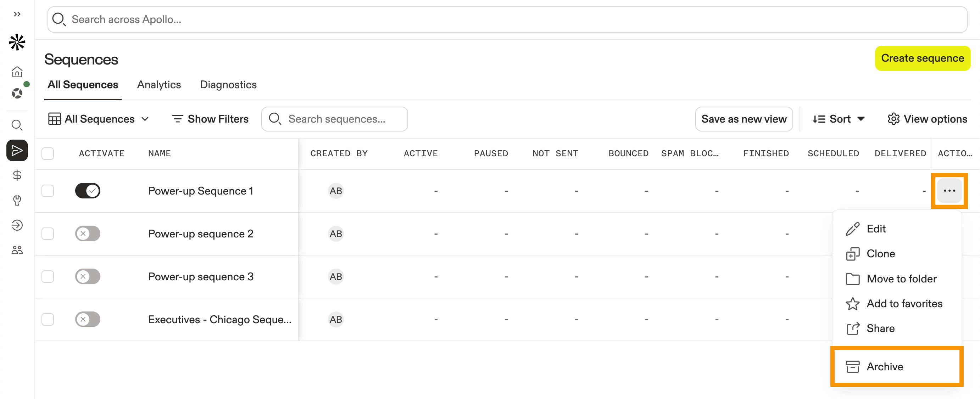
Task: Open View options settings
Action: 927,119
